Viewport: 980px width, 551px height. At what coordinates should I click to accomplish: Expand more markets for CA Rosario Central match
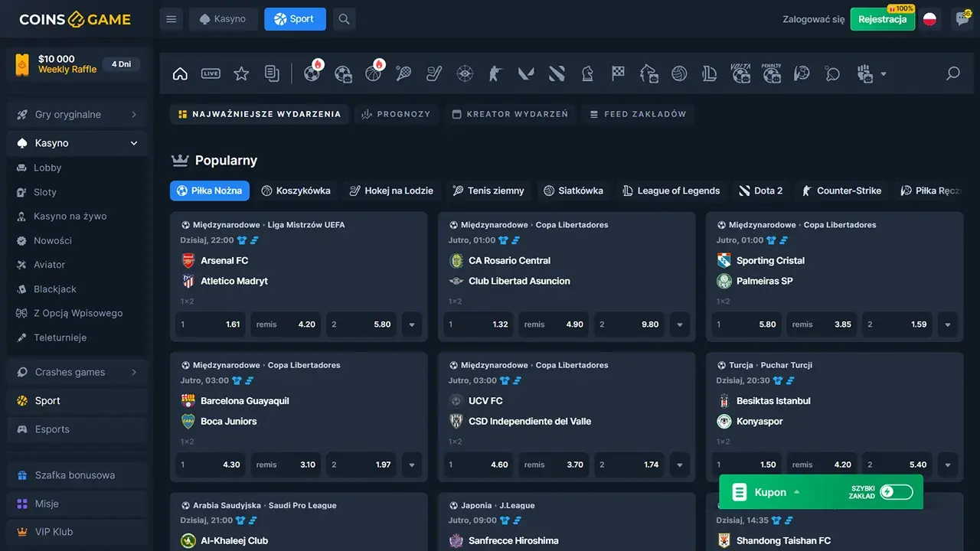pyautogui.click(x=680, y=324)
